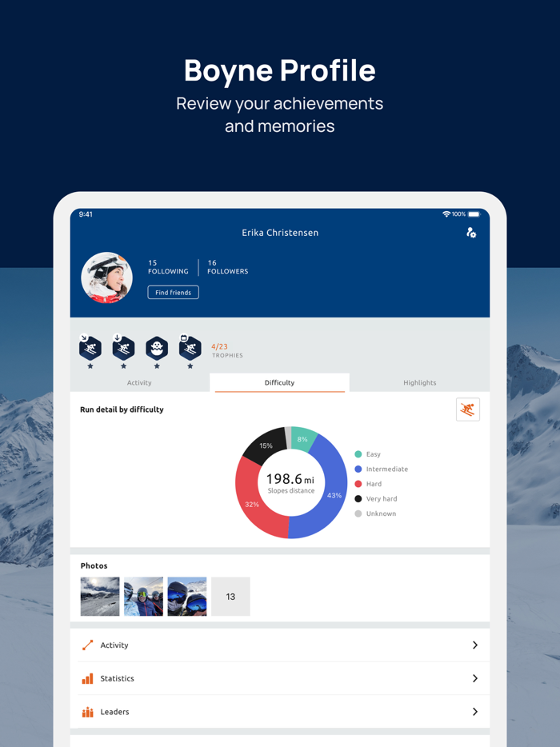Click the battery status bar icon
This screenshot has height=747, width=560.
pos(474,214)
